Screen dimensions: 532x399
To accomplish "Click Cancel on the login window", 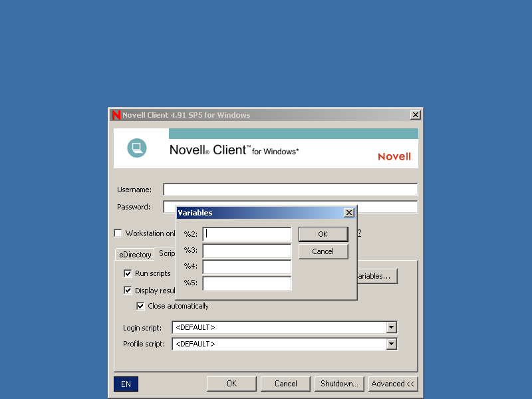I will point(285,384).
